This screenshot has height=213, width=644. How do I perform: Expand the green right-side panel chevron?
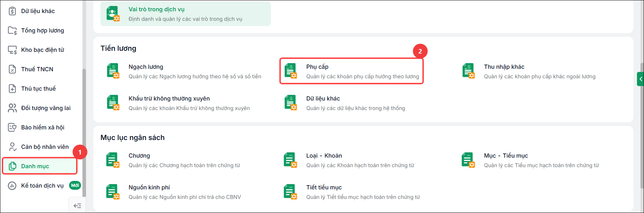tap(640, 79)
